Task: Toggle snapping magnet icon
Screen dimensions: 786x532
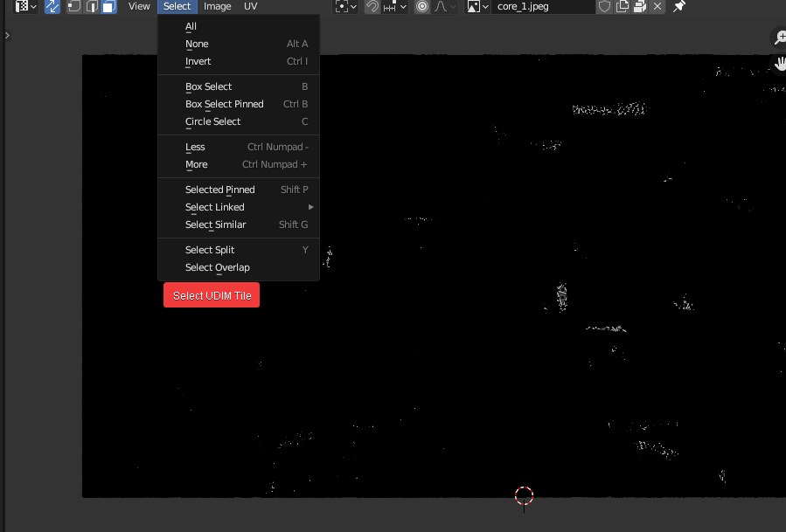Action: (372, 6)
